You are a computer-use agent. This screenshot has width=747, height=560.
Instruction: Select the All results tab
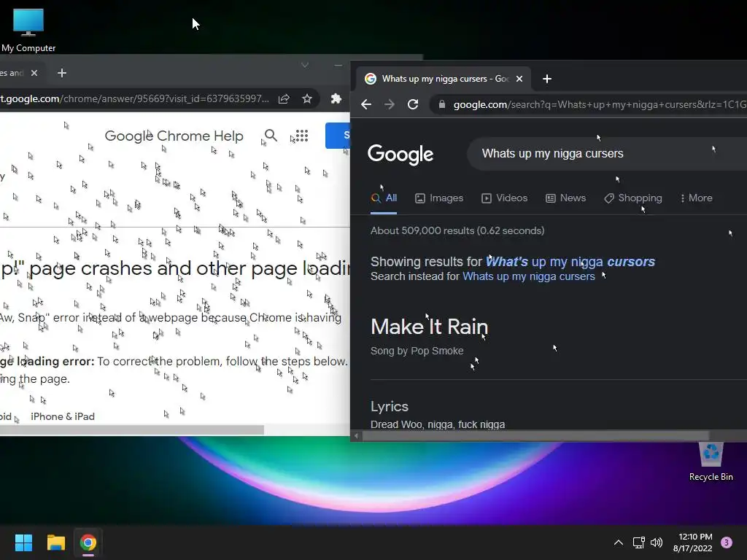tap(384, 198)
